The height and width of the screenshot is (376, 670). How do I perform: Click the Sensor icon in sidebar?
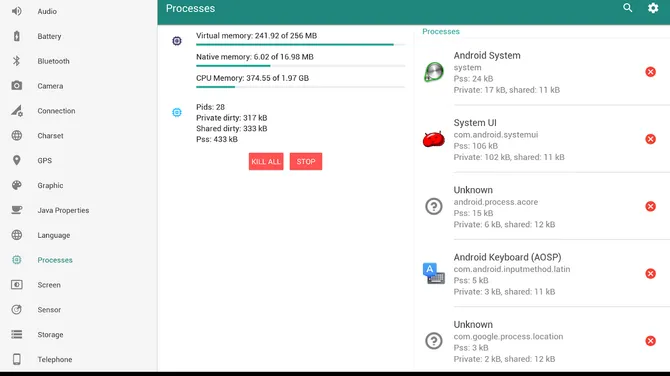point(17,309)
